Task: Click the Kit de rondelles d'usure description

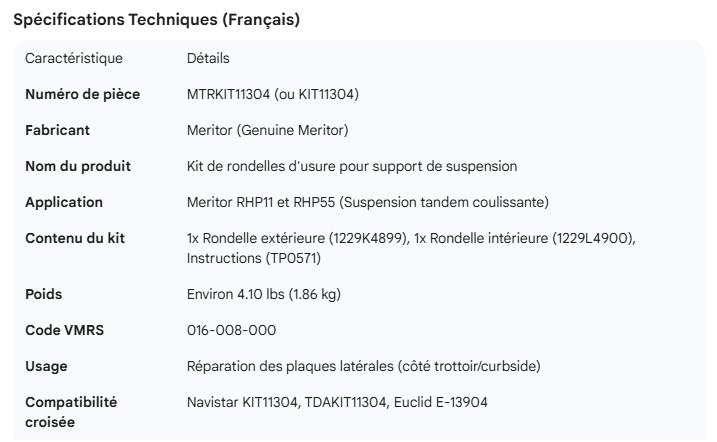Action: click(x=352, y=166)
